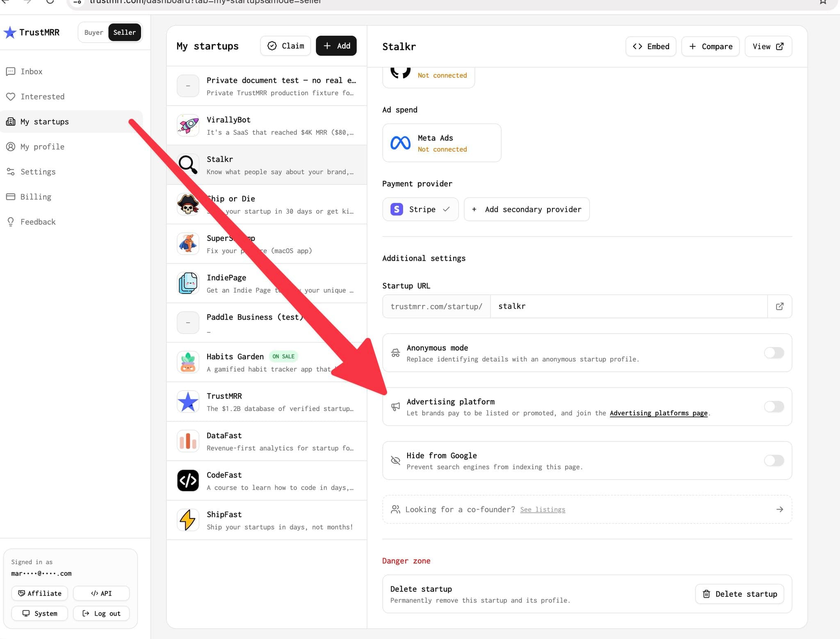Click the Meta Ads infinity logo
The width and height of the screenshot is (840, 639).
400,143
